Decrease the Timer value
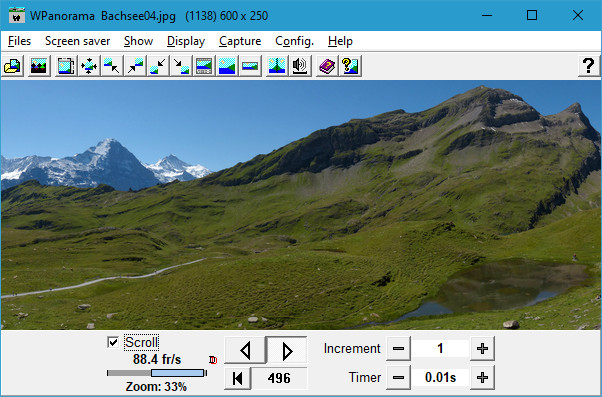This screenshot has width=602, height=397. coord(398,377)
